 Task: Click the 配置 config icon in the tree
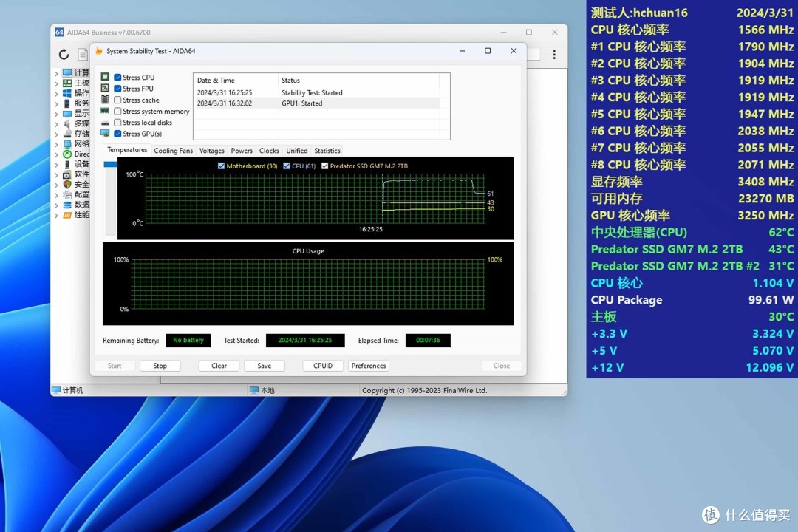67,194
